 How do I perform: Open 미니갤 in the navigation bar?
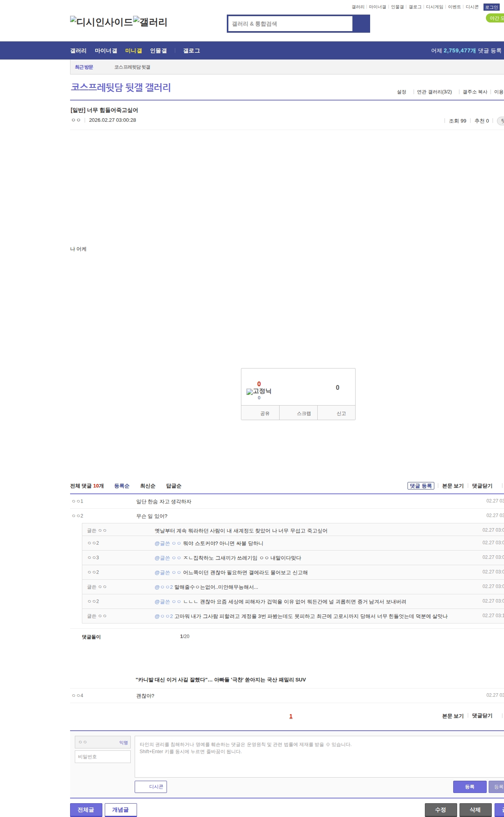pos(133,50)
